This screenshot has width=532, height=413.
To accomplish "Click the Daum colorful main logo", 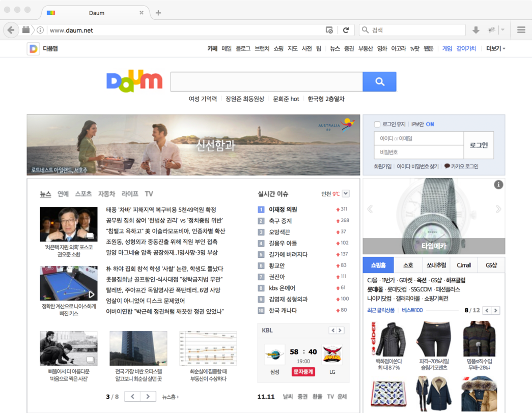I will tap(134, 81).
